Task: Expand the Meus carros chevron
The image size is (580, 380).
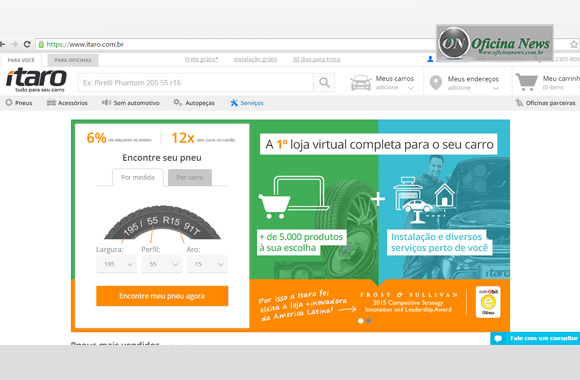Action: (411, 88)
